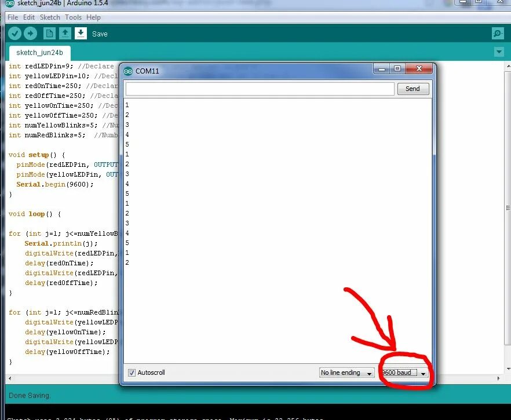Toggle the Autoscroll checkbox
Screen dimensions: 511x420
click(x=132, y=372)
